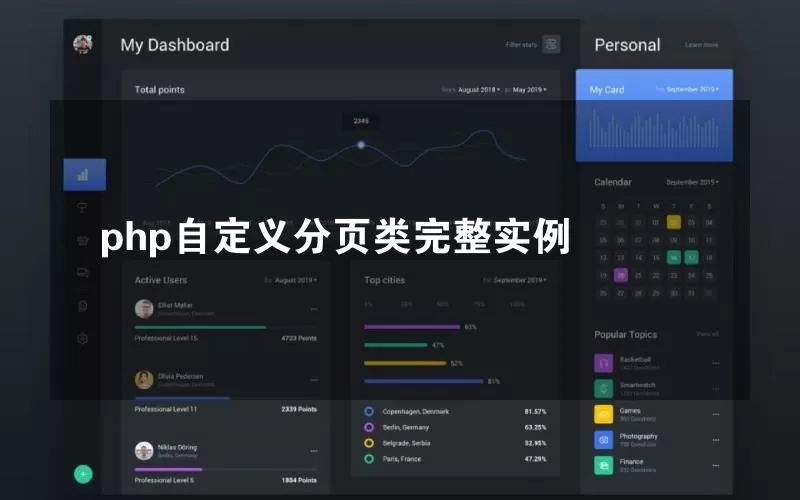
Task: Click the Filter stats icon button
Action: (551, 44)
